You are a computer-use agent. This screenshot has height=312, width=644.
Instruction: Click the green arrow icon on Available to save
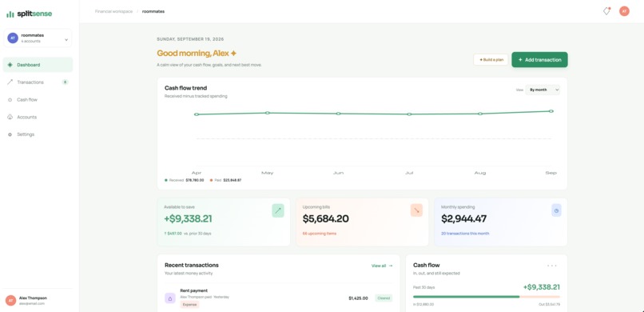pos(278,210)
